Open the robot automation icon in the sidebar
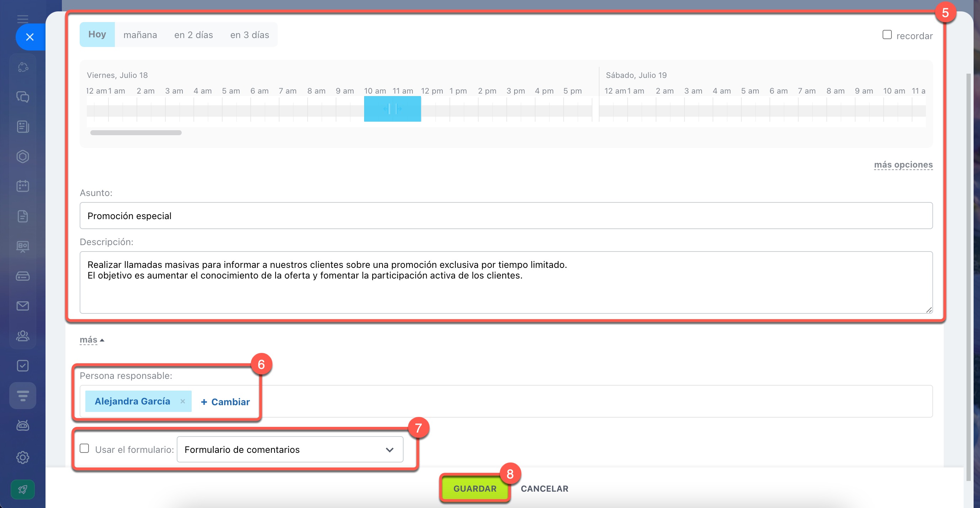 pos(23,425)
